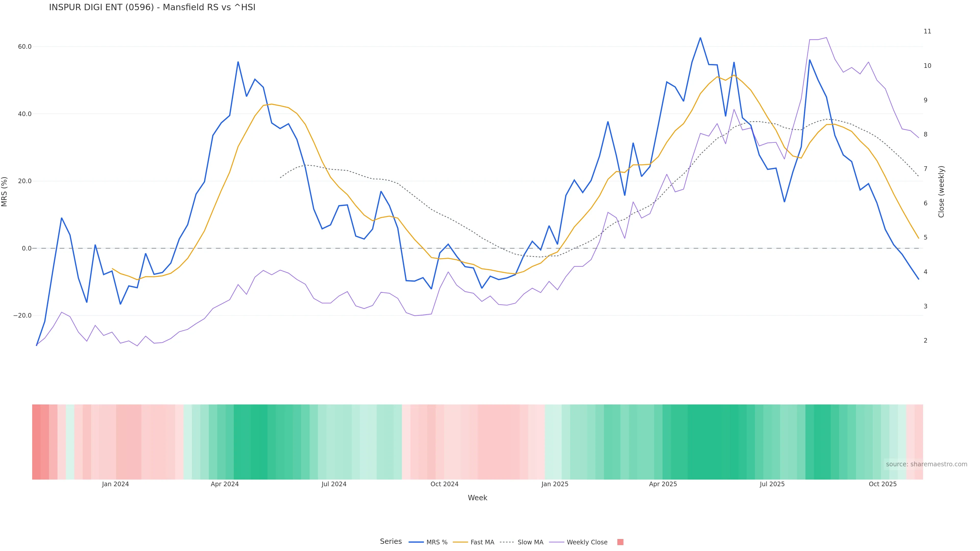Click the Oct 2025 axis tick label
The width and height of the screenshot is (980, 551).
point(883,484)
